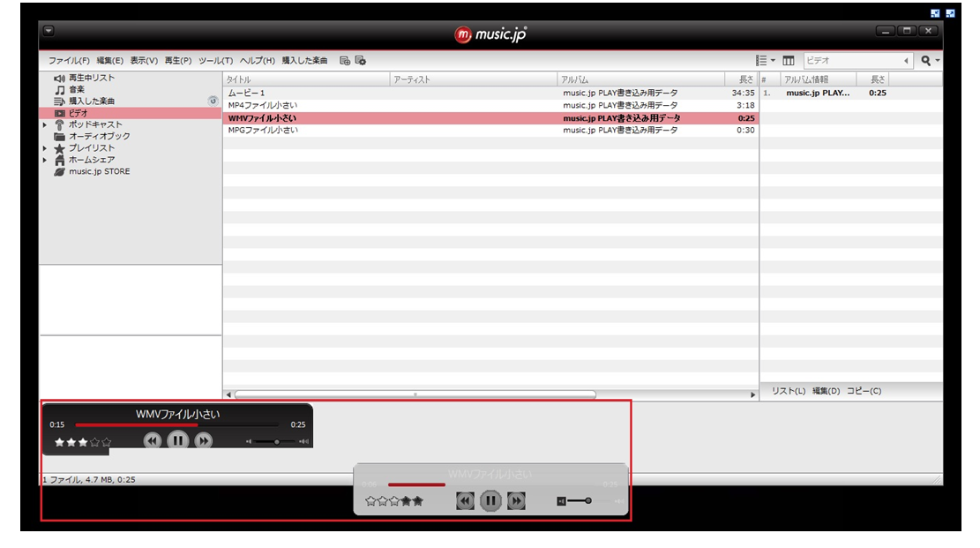Open the list view mode dropdown
Viewport: 980px width, 548px height.
coord(765,61)
